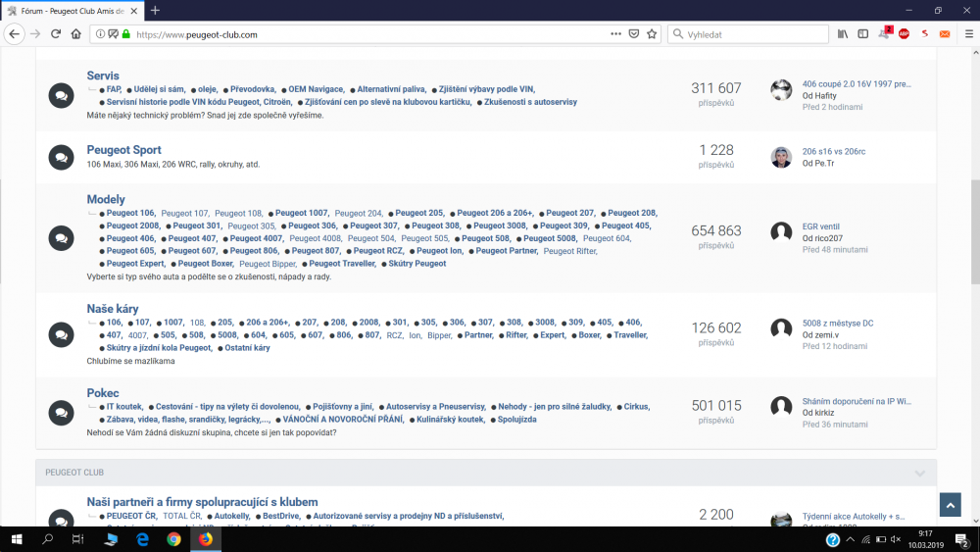980x552 pixels.
Task: Open user rico207 profile link
Action: [x=828, y=238]
